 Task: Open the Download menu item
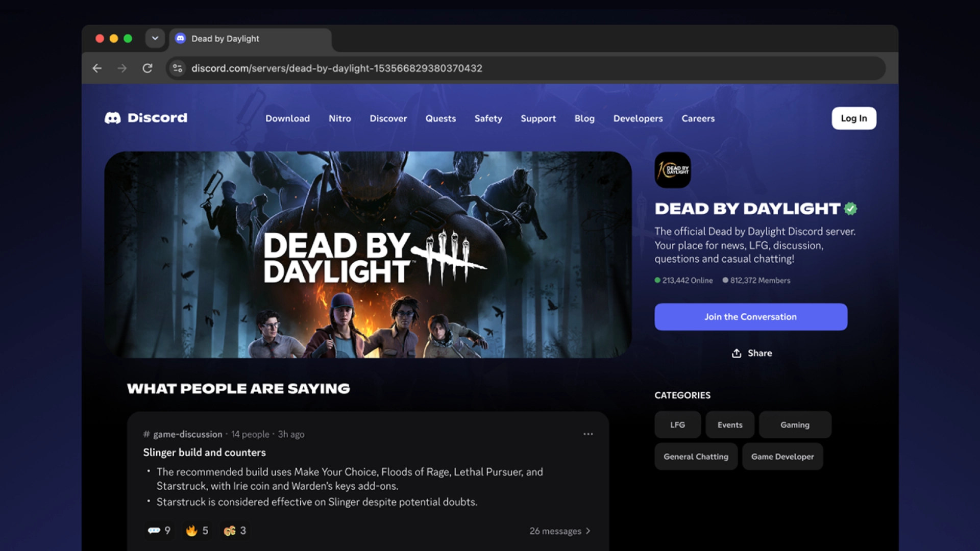[x=287, y=118]
